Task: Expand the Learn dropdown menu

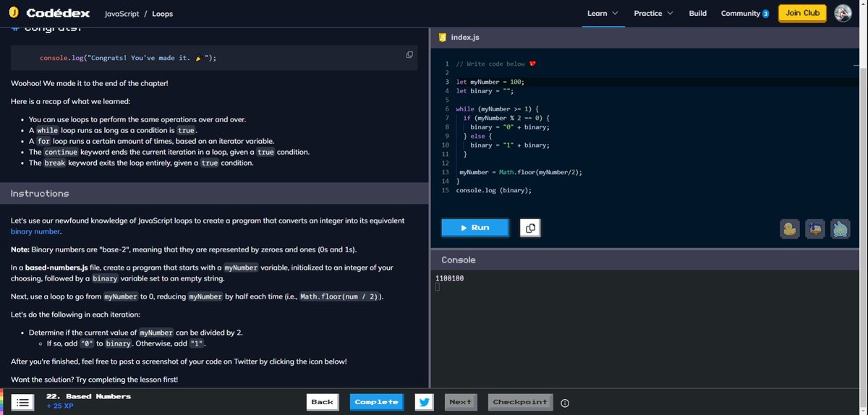Action: (602, 13)
